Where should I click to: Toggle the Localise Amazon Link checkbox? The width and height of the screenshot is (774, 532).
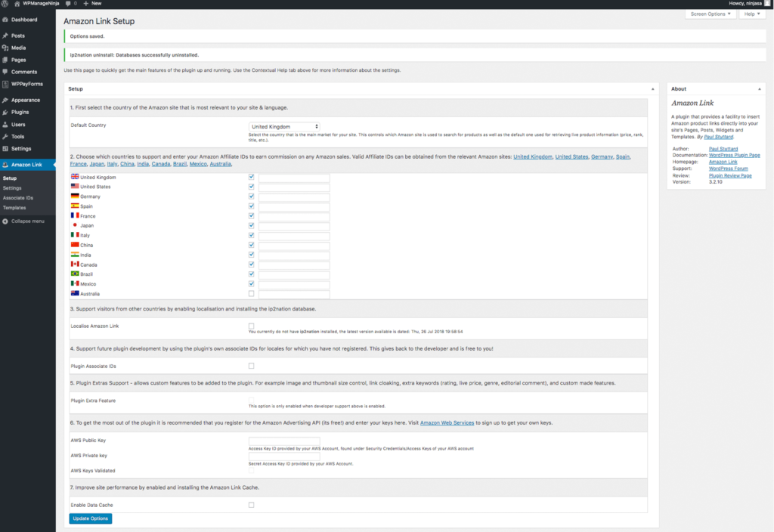click(251, 326)
